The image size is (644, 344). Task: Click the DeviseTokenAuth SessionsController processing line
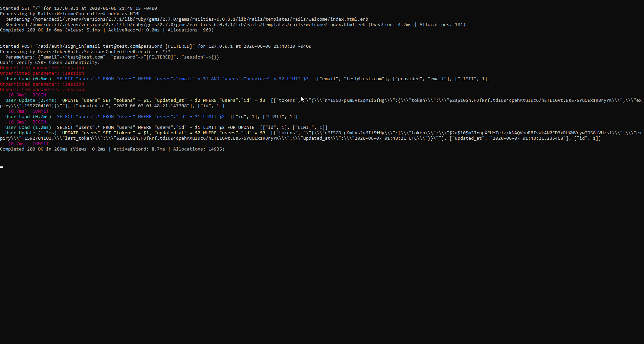point(85,51)
